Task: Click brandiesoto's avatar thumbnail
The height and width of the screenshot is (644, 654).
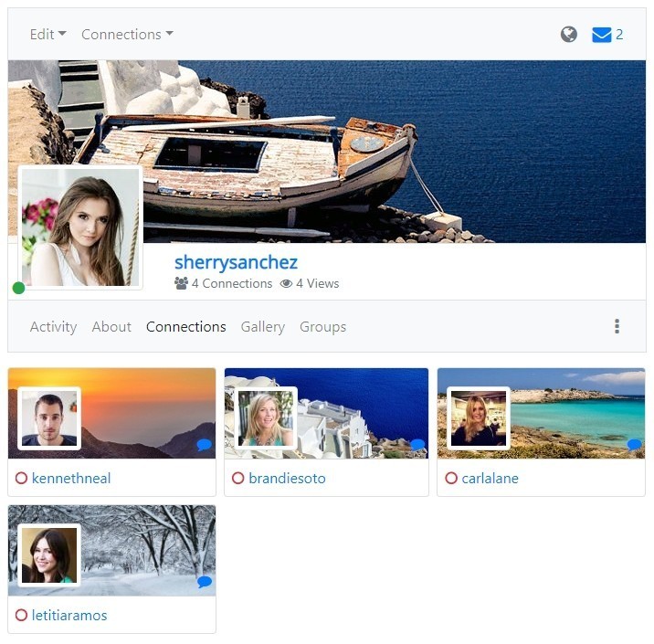Action: [x=266, y=418]
